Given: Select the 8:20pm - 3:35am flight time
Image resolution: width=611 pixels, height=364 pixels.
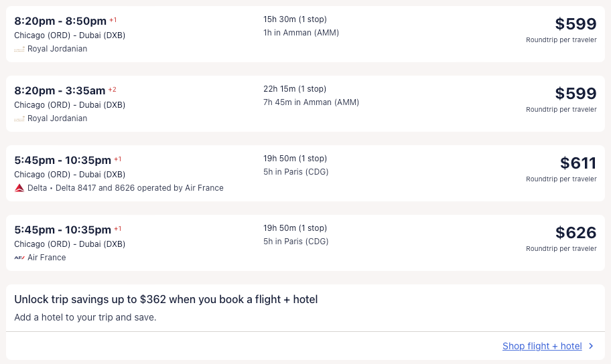Looking at the screenshot, I should 60,90.
